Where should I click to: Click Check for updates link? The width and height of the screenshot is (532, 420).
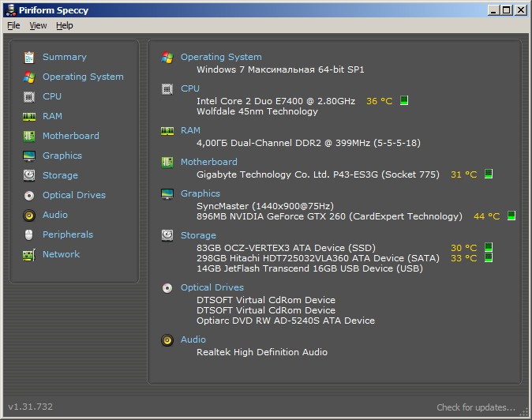pyautogui.click(x=476, y=407)
